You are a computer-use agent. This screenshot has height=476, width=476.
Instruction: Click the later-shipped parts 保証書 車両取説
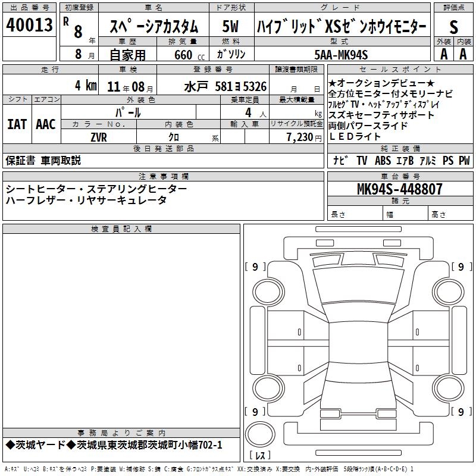click(x=43, y=161)
